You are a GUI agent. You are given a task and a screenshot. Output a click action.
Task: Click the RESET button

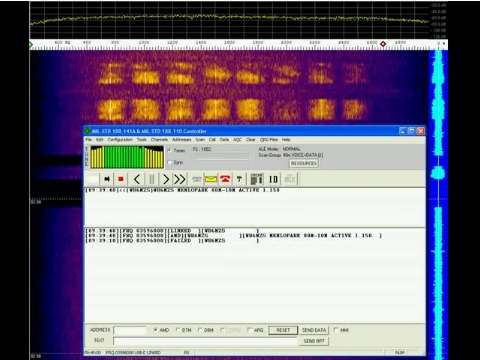[283, 330]
